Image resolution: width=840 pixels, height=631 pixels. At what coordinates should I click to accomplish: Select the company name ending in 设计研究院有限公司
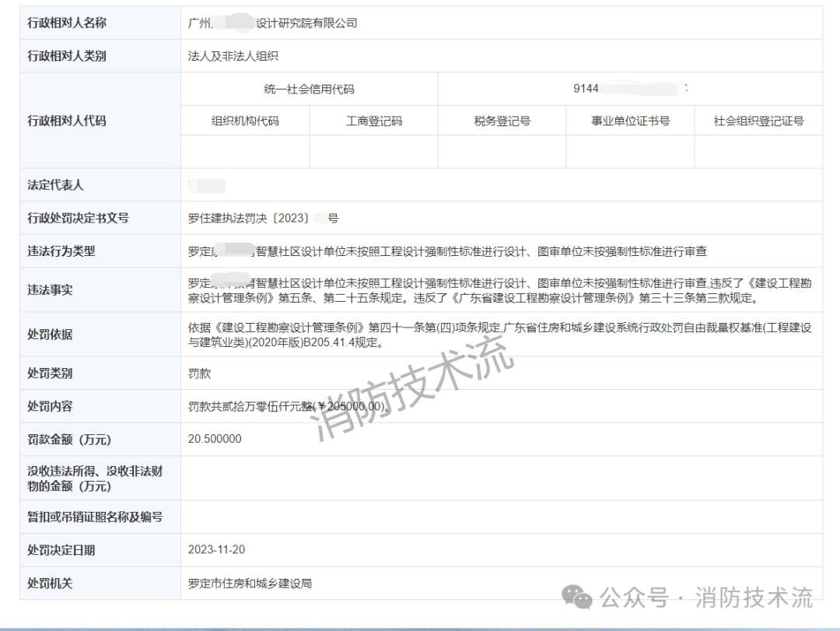(273, 23)
